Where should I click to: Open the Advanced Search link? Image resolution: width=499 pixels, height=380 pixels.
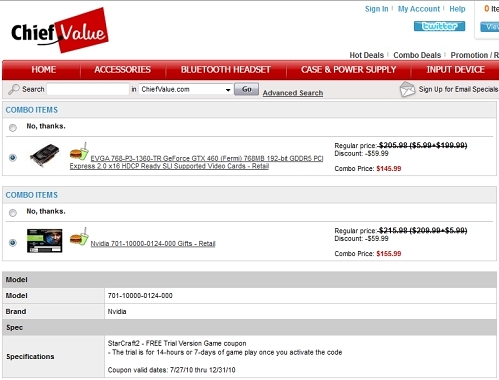click(293, 93)
